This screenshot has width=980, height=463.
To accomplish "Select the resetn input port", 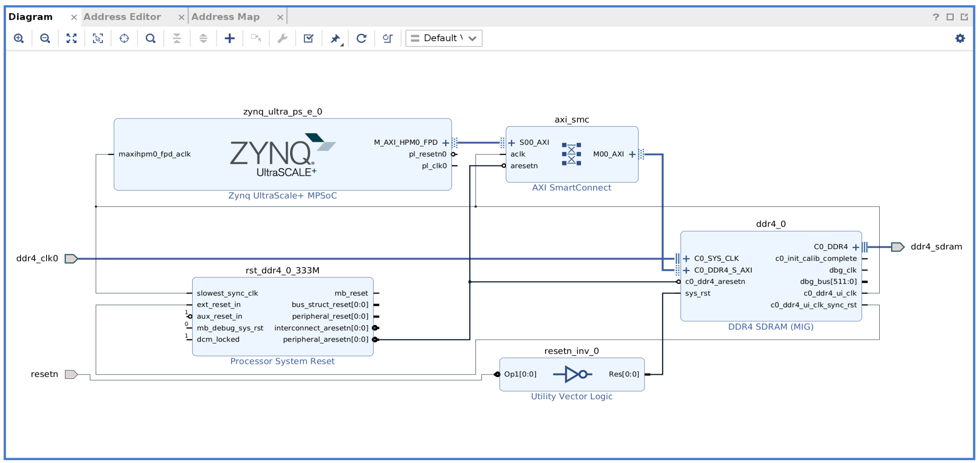I will click(x=71, y=374).
